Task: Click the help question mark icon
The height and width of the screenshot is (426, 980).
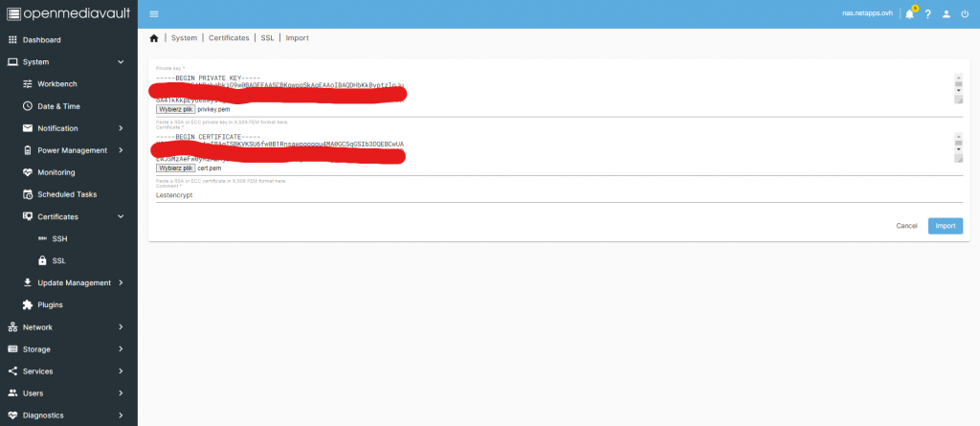Action: pyautogui.click(x=927, y=13)
